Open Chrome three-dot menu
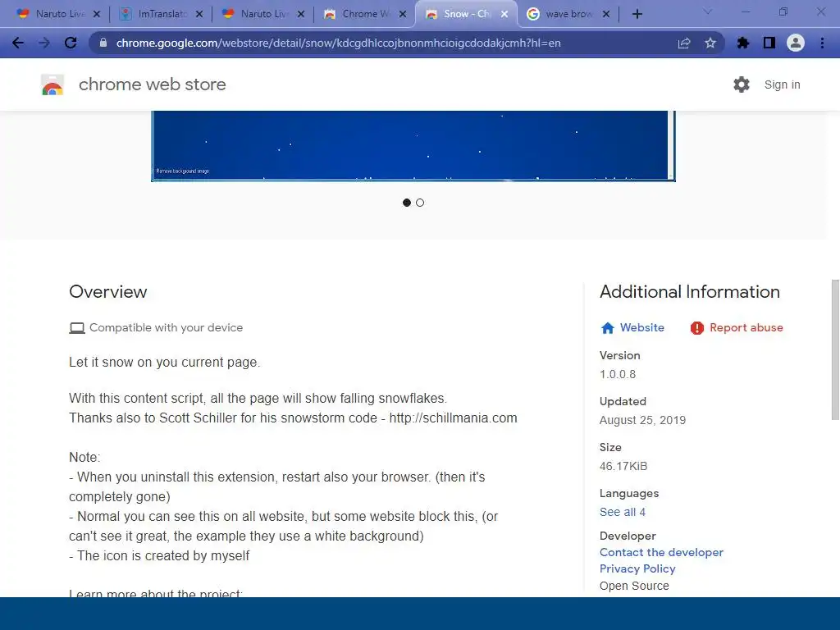840x630 pixels. point(822,43)
